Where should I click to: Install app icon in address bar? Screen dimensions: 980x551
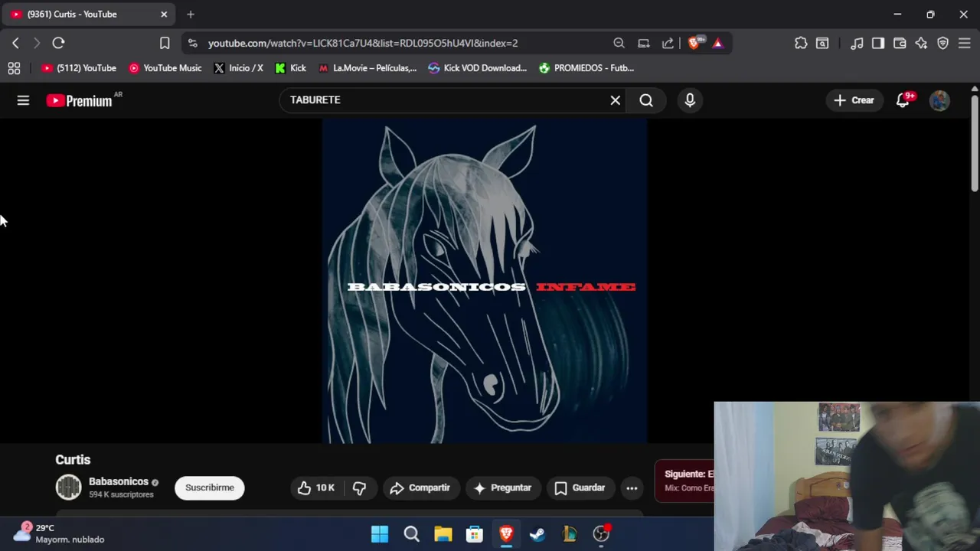pyautogui.click(x=644, y=43)
